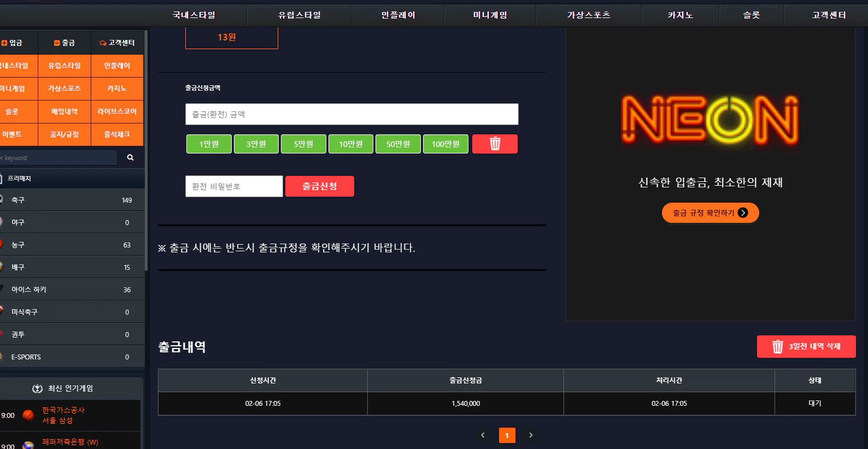Click the 대기 status cell
This screenshot has width=868, height=449.
(815, 404)
